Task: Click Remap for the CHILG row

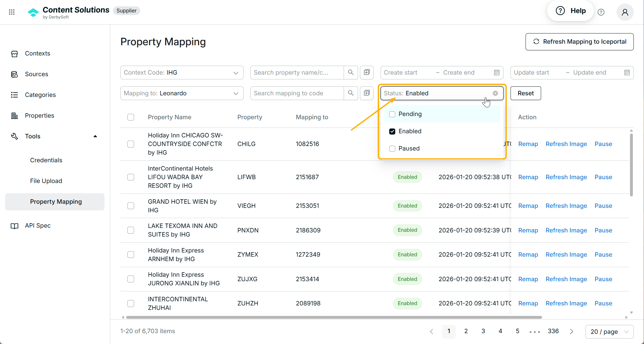Action: (x=528, y=144)
